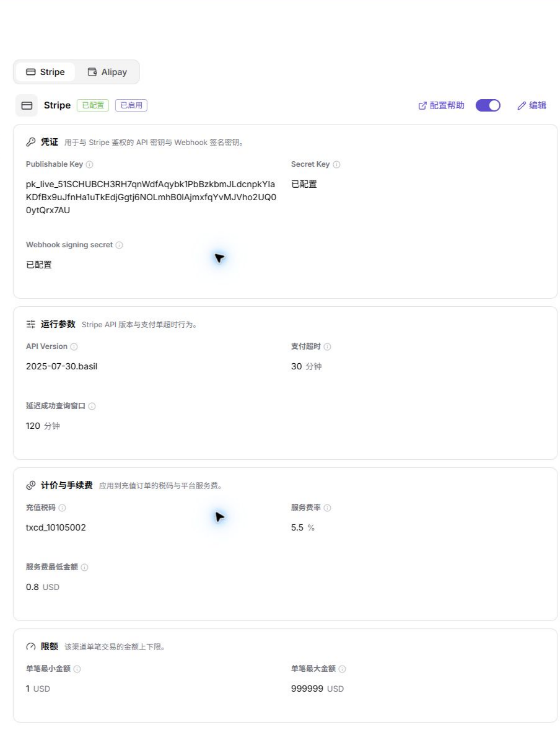Click the 已配置 status badge
560x740 pixels.
93,105
